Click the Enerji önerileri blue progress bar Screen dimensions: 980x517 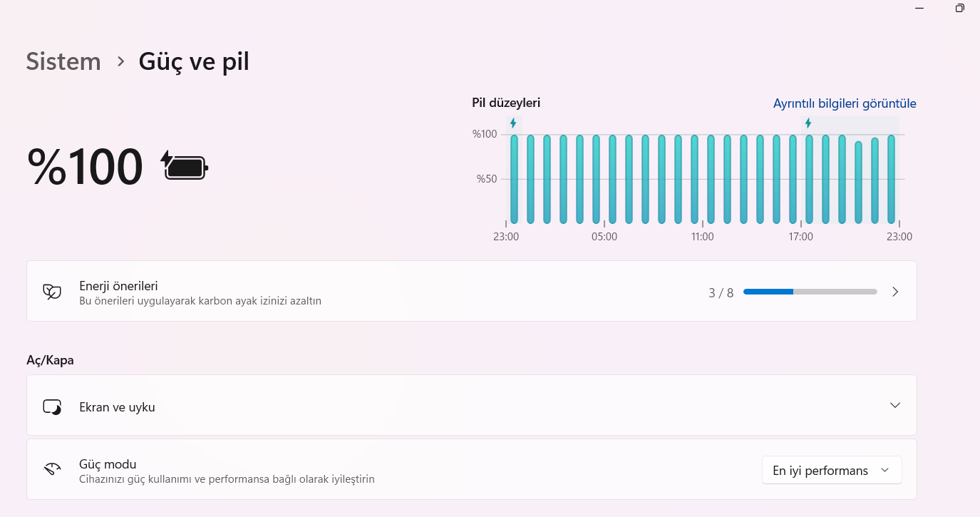pyautogui.click(x=810, y=292)
